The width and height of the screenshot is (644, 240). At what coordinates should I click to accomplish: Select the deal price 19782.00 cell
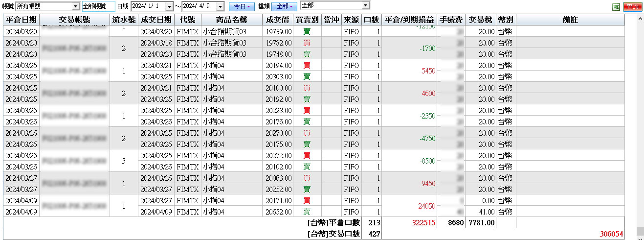pos(279,43)
